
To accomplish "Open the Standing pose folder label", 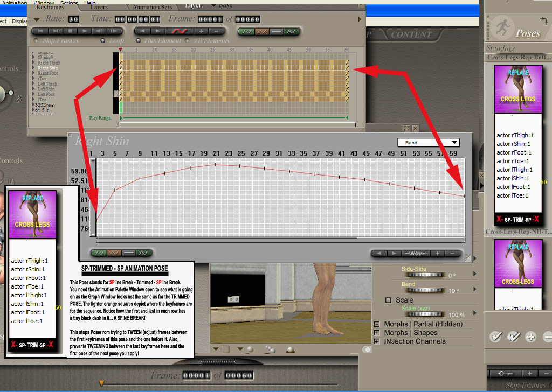I will coord(501,48).
